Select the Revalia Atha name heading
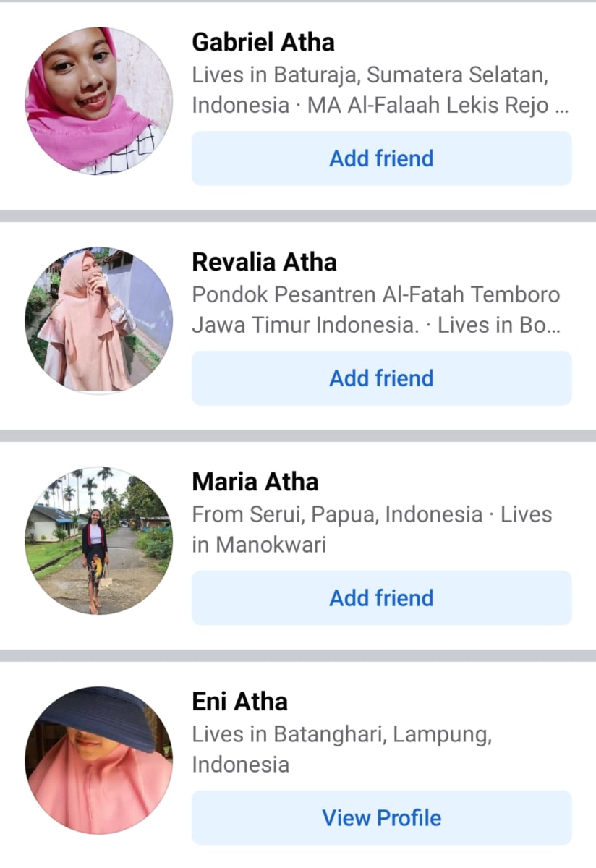This screenshot has height=868, width=596. pos(264,262)
